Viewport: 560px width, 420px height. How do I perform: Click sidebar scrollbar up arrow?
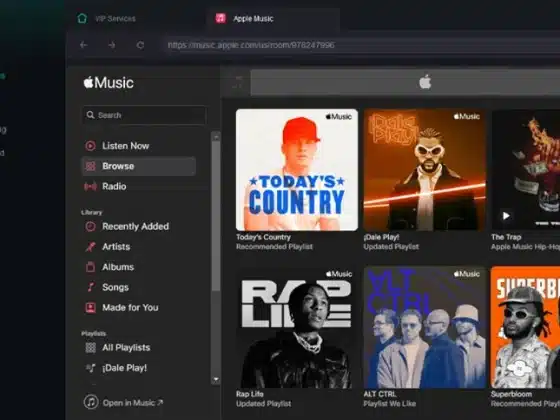point(216,136)
